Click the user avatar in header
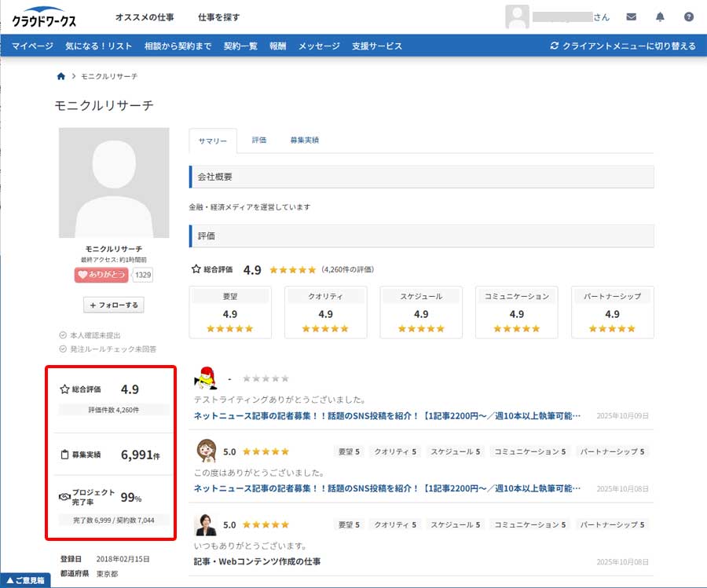This screenshot has width=707, height=588. click(517, 16)
